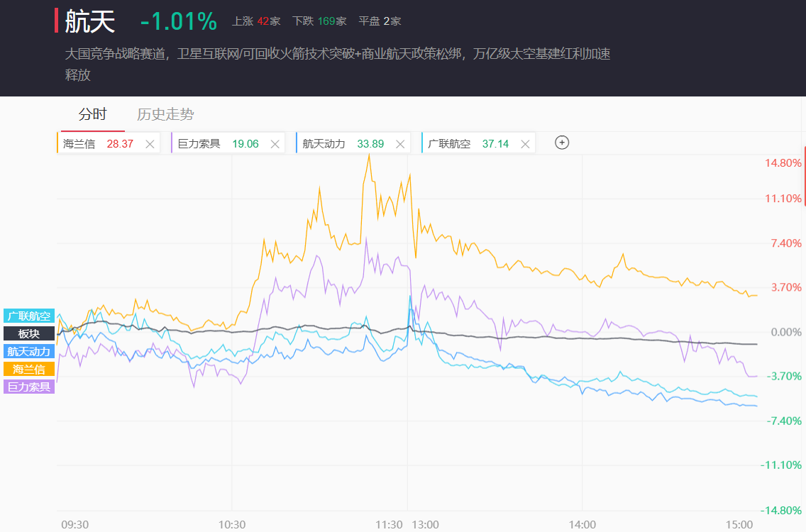Screen dimensions: 806x532
Task: Click the 航天 sector title
Action: tap(90, 21)
